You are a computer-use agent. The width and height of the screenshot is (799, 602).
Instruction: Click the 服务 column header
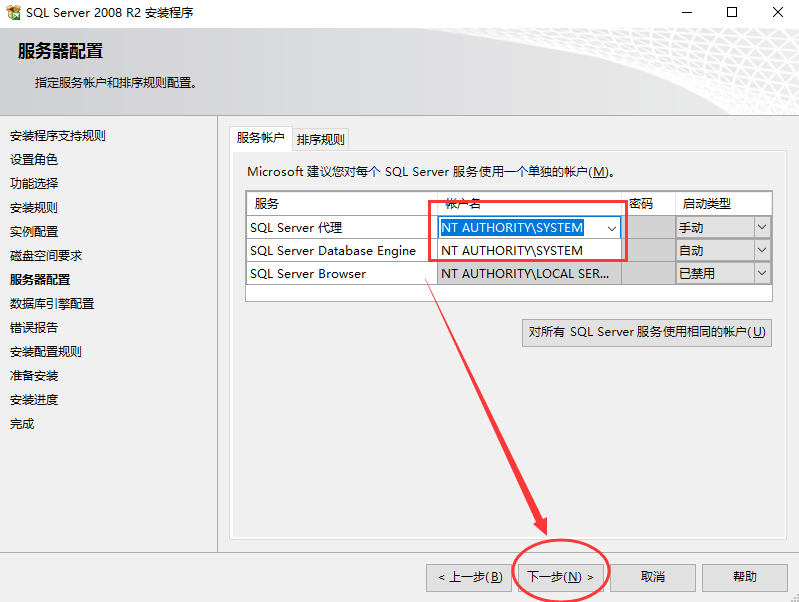pyautogui.click(x=341, y=204)
